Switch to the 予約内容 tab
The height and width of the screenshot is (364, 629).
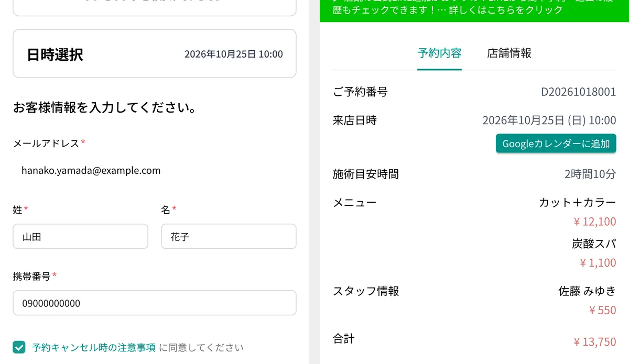click(439, 53)
